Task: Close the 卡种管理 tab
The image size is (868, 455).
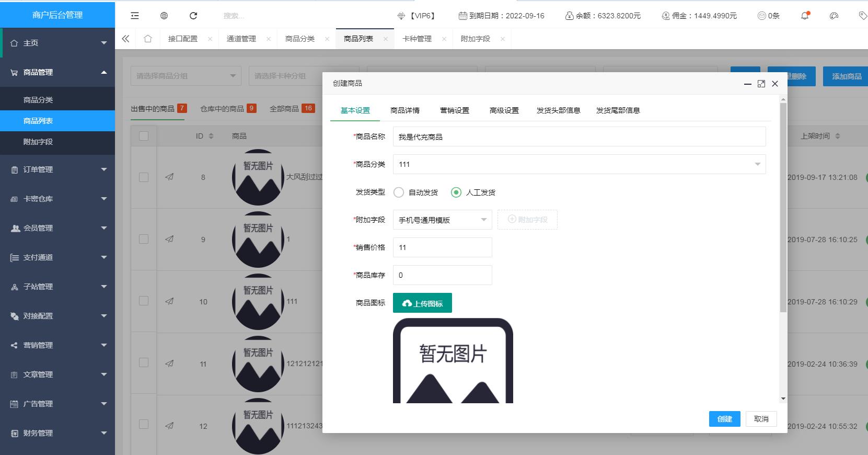Action: click(444, 39)
